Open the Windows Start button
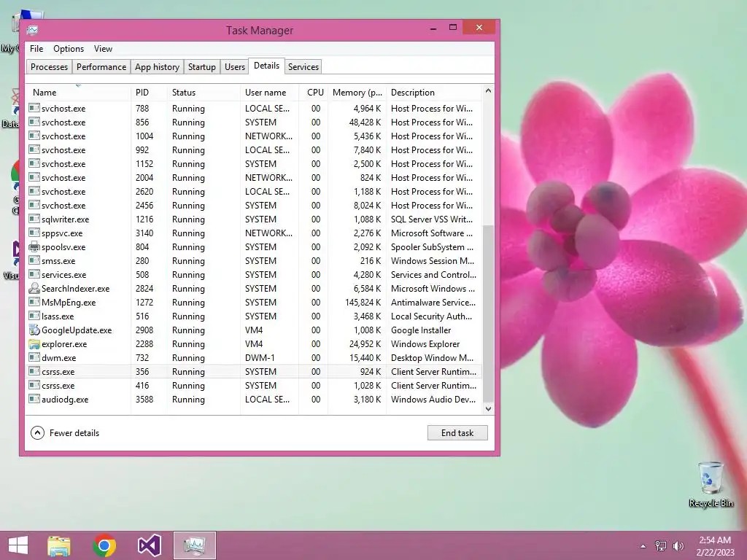Image resolution: width=747 pixels, height=560 pixels. (18, 545)
